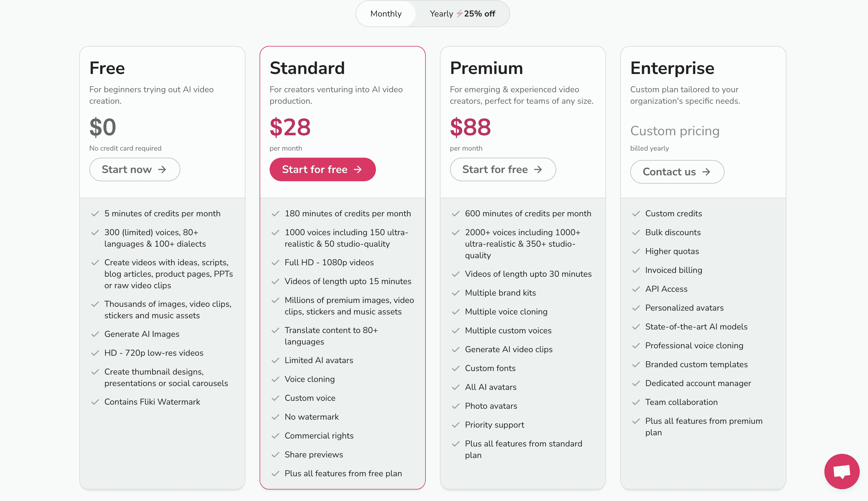868x501 pixels.
Task: Click Start for free on Premium plan
Action: click(x=503, y=169)
